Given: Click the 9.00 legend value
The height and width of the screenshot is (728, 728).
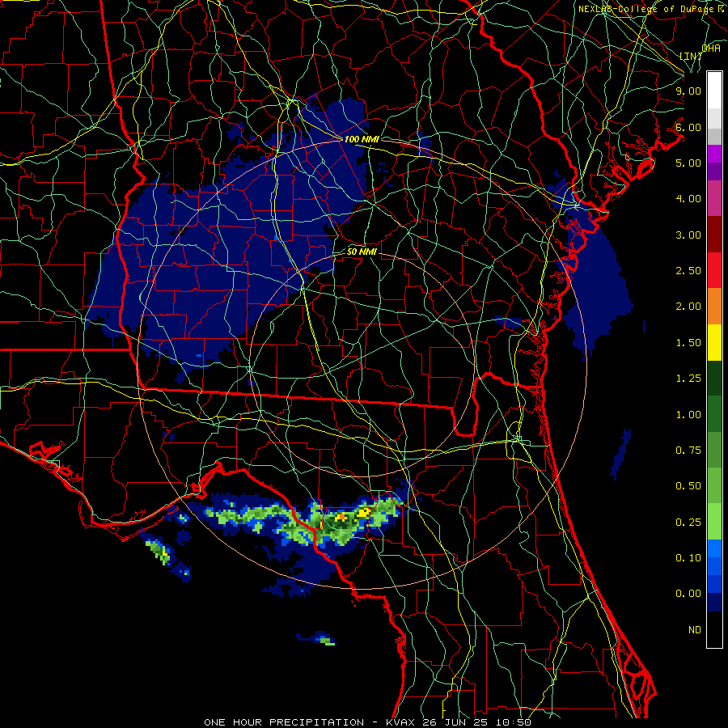Looking at the screenshot, I should point(688,91).
